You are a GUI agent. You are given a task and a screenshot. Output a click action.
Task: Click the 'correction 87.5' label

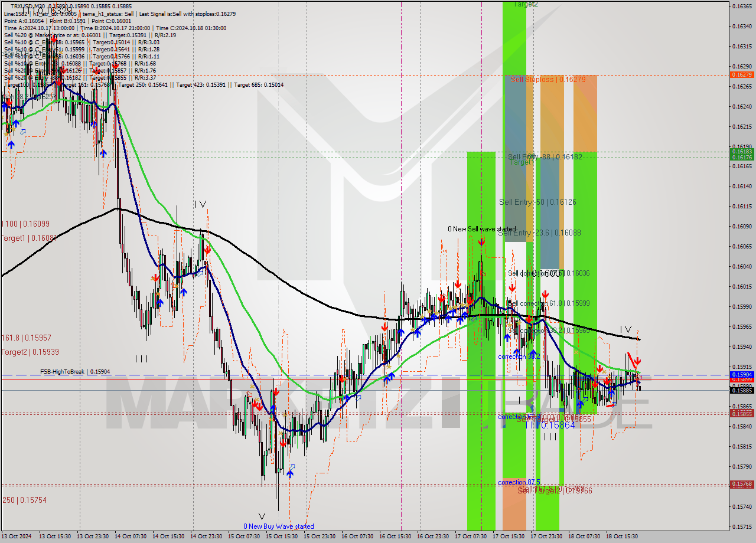[x=519, y=482]
